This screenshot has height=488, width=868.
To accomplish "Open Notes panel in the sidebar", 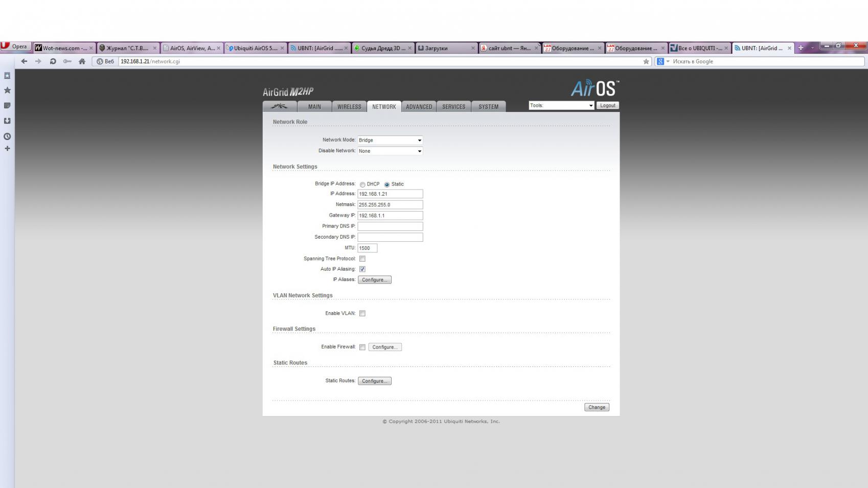I will coord(7,106).
